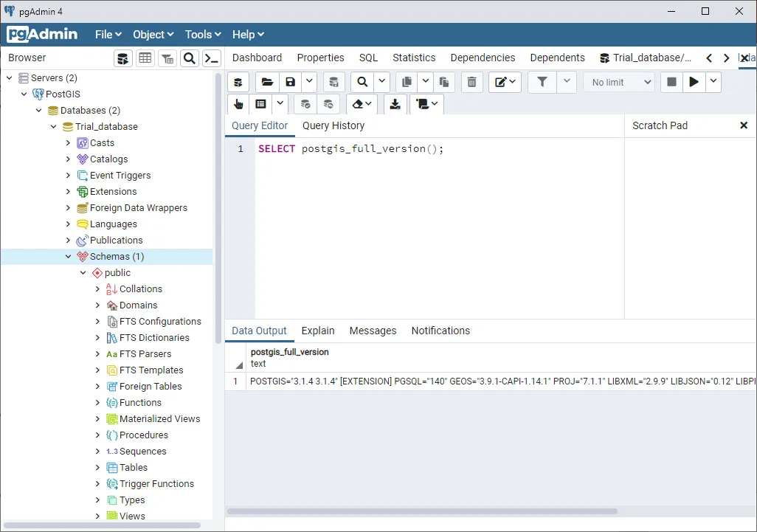The image size is (757, 532).
Task: Download results as CSV icon
Action: (x=395, y=104)
